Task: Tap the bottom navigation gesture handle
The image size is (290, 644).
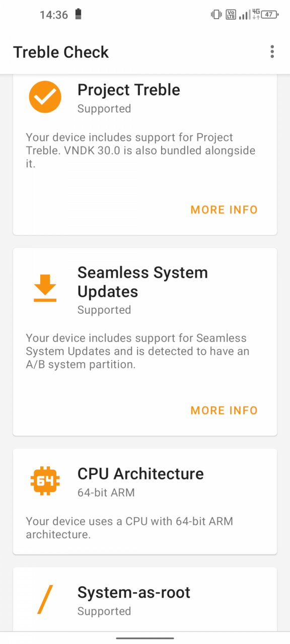Action: coord(145,637)
